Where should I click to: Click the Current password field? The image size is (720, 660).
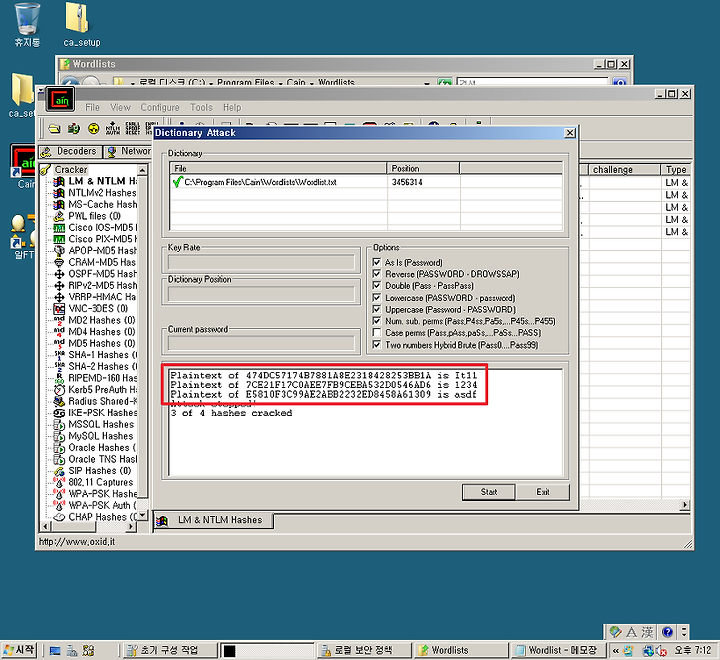pos(261,343)
